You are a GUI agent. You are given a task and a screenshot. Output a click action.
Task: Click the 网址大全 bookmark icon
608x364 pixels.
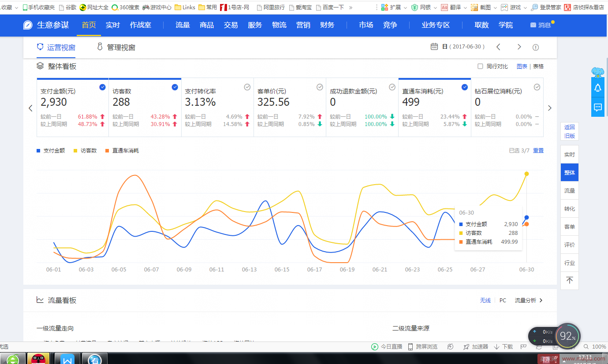[82, 7]
